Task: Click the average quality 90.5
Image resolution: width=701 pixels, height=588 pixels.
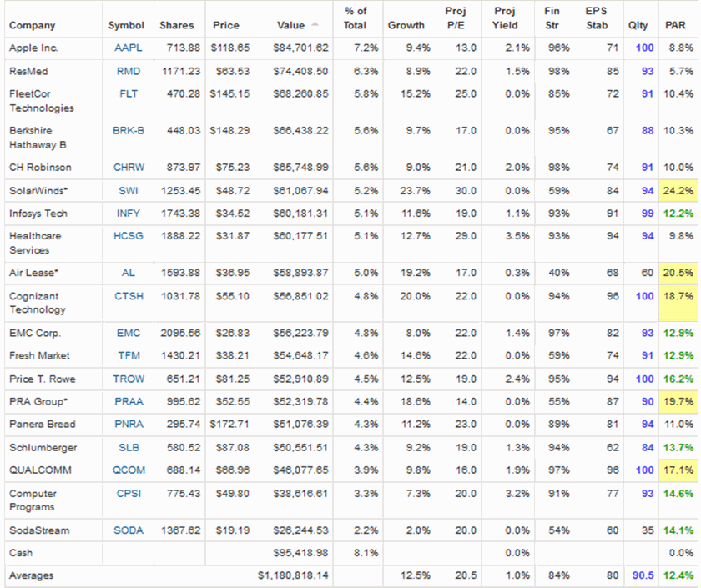Action: pos(643,575)
